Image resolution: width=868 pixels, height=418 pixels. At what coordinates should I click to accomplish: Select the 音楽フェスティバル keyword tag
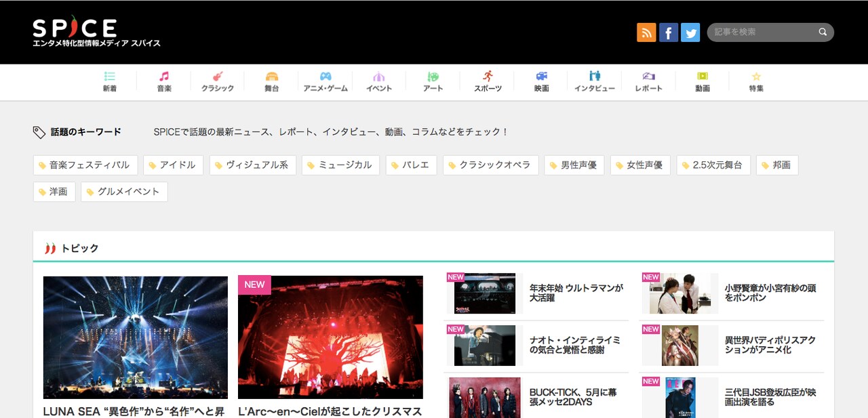(x=85, y=165)
